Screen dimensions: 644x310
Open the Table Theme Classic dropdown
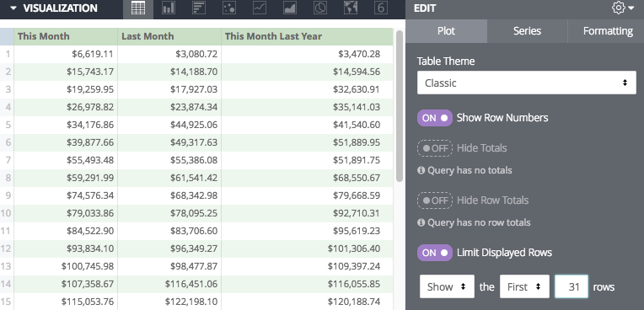point(527,83)
